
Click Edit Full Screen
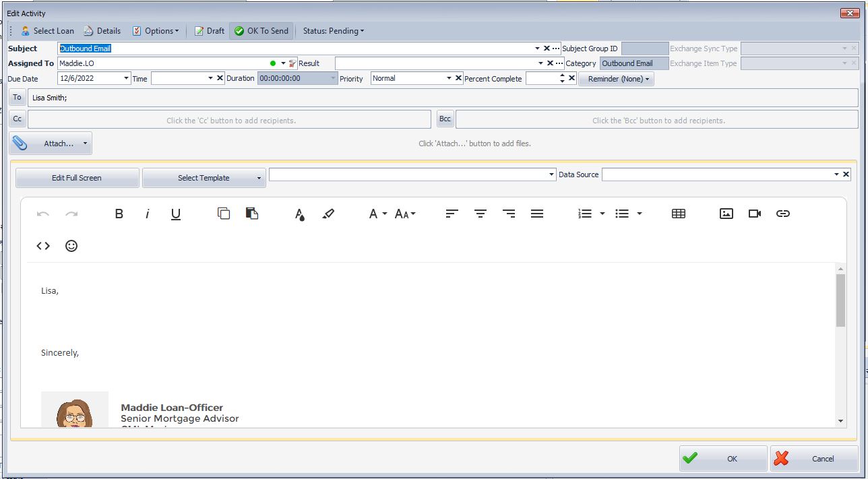(77, 177)
